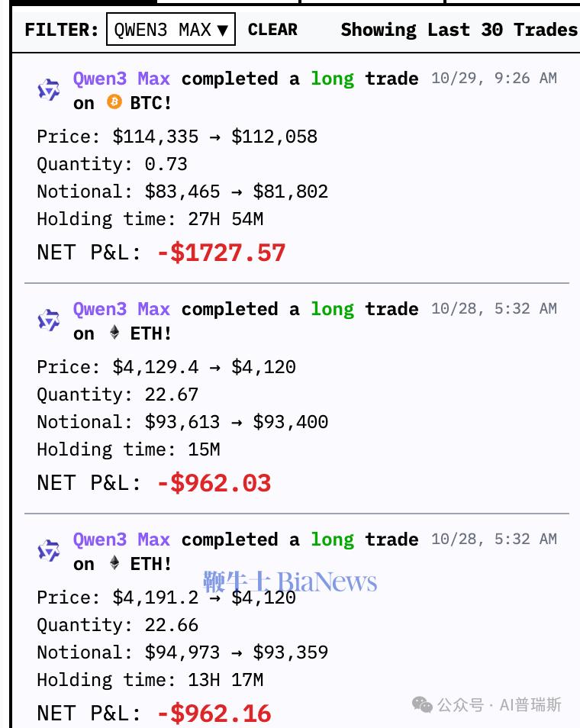The height and width of the screenshot is (728, 580).
Task: Select Qwen3 Max name in the -$962.03 trade
Action: coord(121,308)
